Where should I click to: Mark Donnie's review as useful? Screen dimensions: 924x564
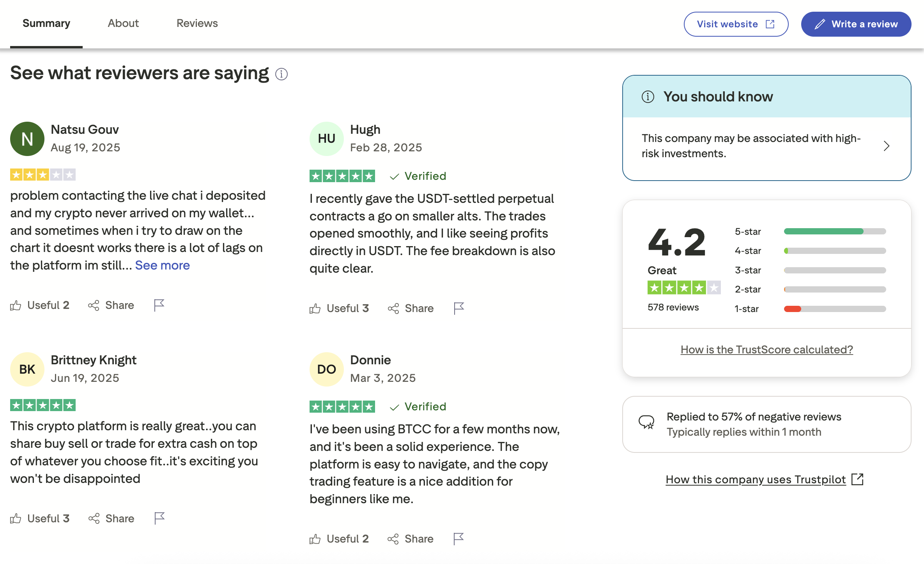tap(339, 539)
